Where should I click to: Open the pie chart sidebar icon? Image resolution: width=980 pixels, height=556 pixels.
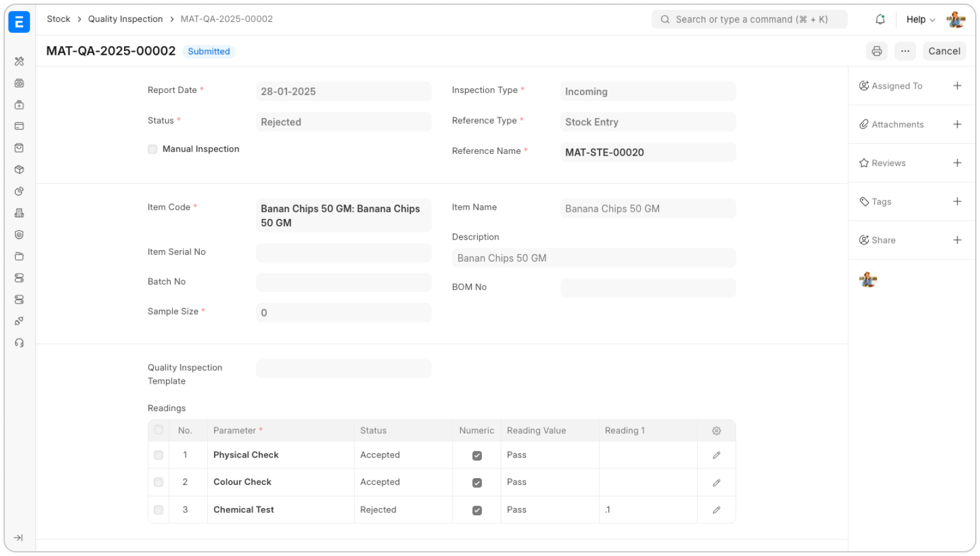tap(19, 191)
